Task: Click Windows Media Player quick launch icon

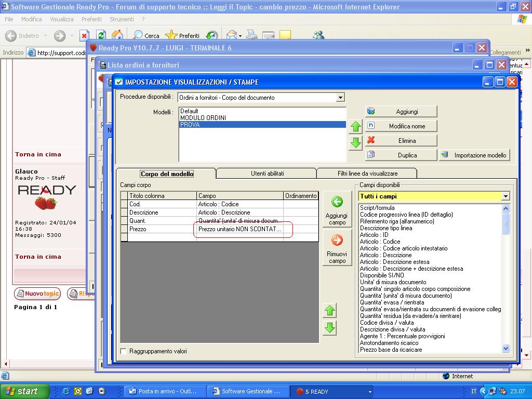Action: point(101,391)
